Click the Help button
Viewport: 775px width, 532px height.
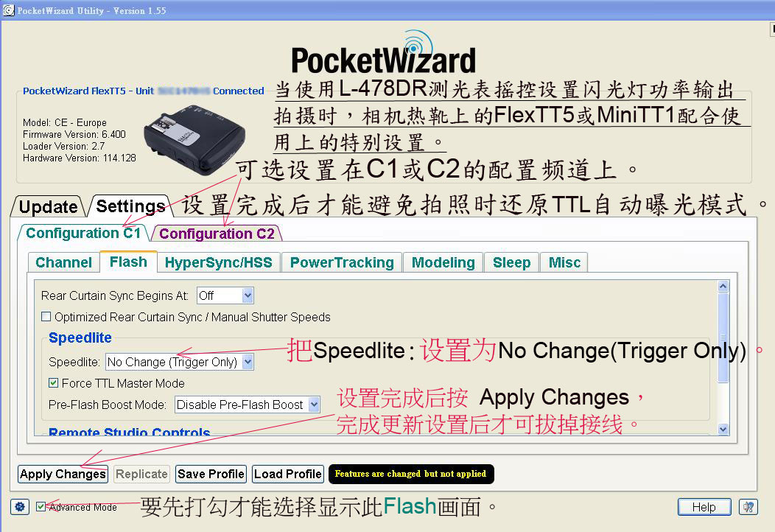point(704,507)
